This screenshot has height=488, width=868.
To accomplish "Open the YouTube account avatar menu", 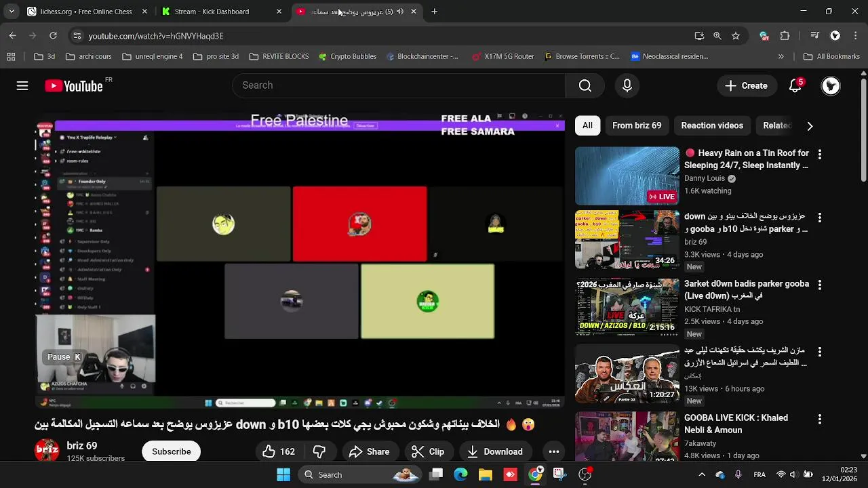I will (x=831, y=85).
